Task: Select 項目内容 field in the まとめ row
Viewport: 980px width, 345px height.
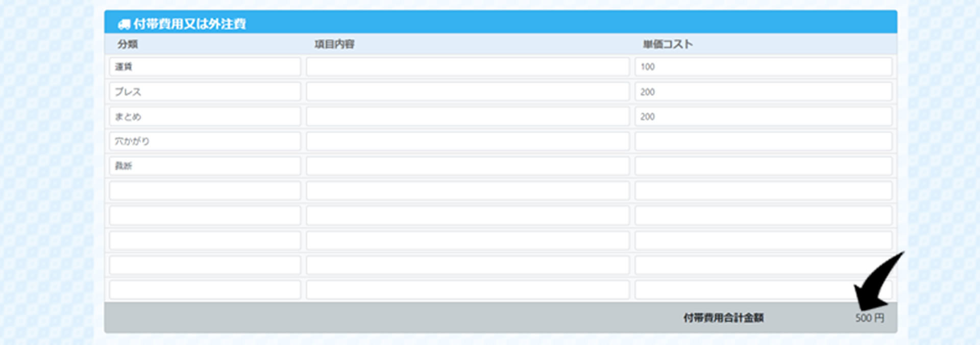Action: point(468,117)
